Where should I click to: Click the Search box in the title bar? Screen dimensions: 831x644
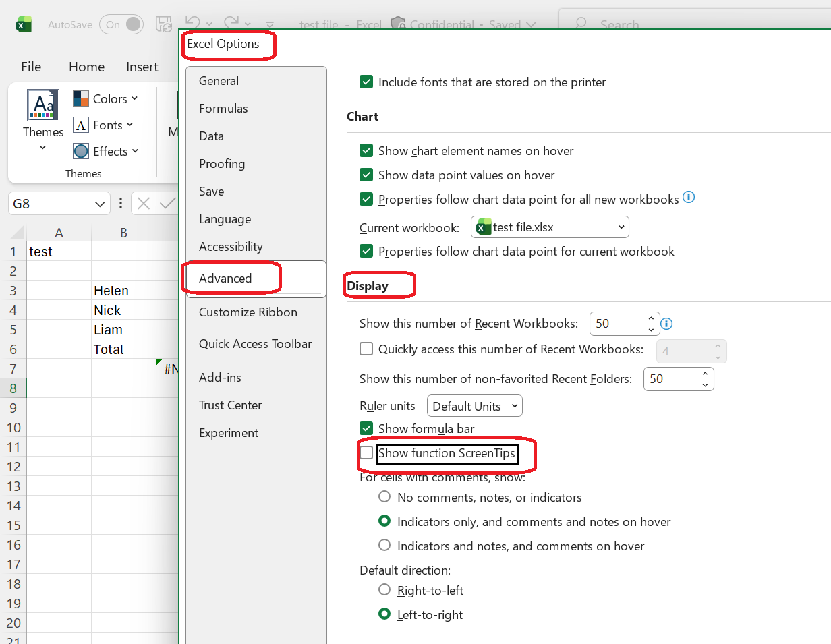695,24
